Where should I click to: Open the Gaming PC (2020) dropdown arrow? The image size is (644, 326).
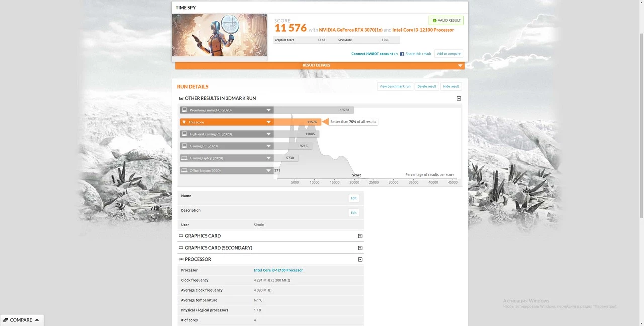tap(269, 146)
